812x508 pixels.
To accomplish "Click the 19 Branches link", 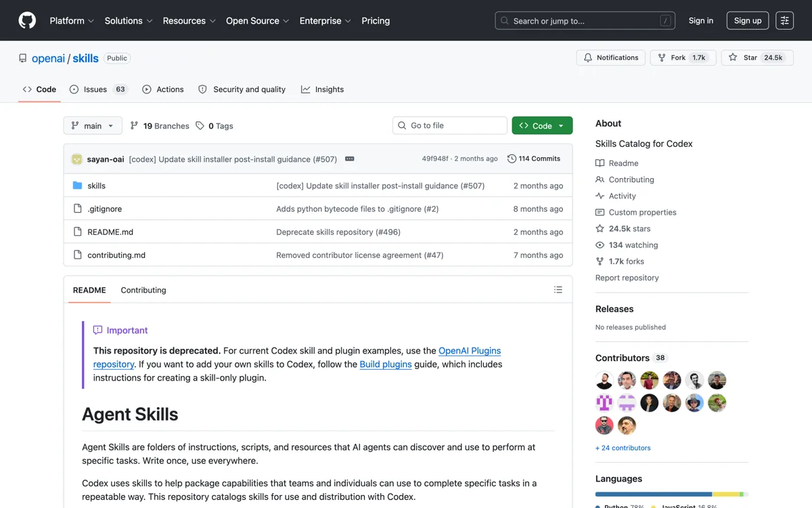I will pyautogui.click(x=160, y=126).
